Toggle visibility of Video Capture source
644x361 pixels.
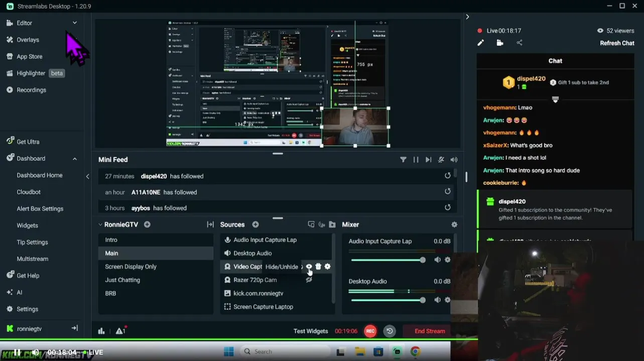coord(309,267)
